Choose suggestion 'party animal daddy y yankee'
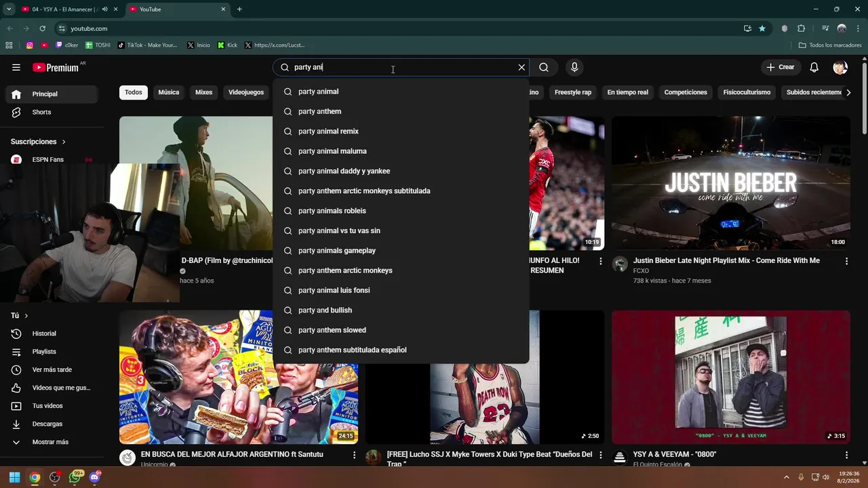 (x=401, y=171)
